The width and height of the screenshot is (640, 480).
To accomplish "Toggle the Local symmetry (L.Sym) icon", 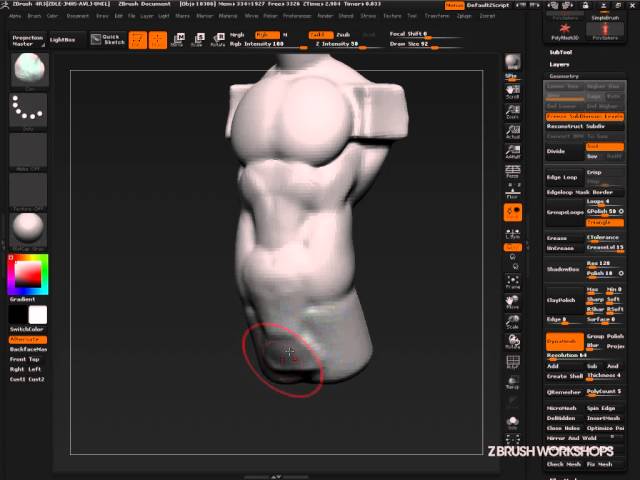I will tap(513, 233).
